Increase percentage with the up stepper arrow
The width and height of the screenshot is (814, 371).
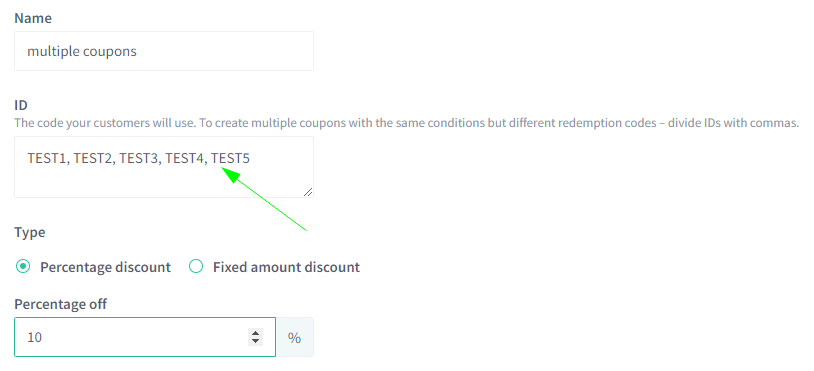(x=255, y=333)
